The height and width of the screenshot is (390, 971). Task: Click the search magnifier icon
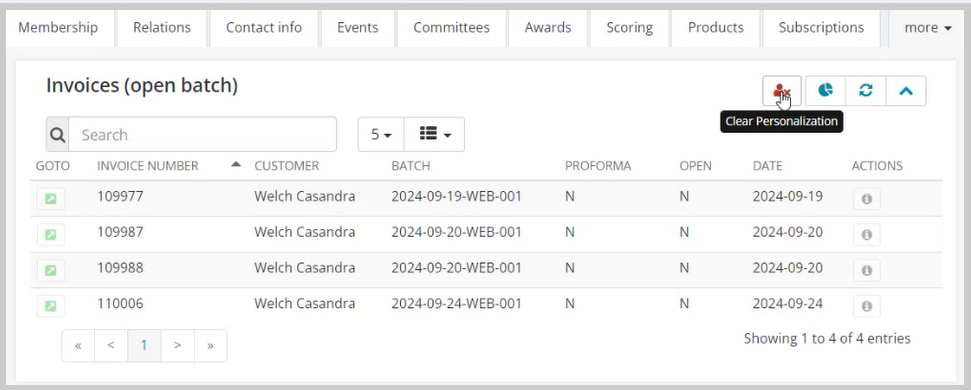point(58,134)
